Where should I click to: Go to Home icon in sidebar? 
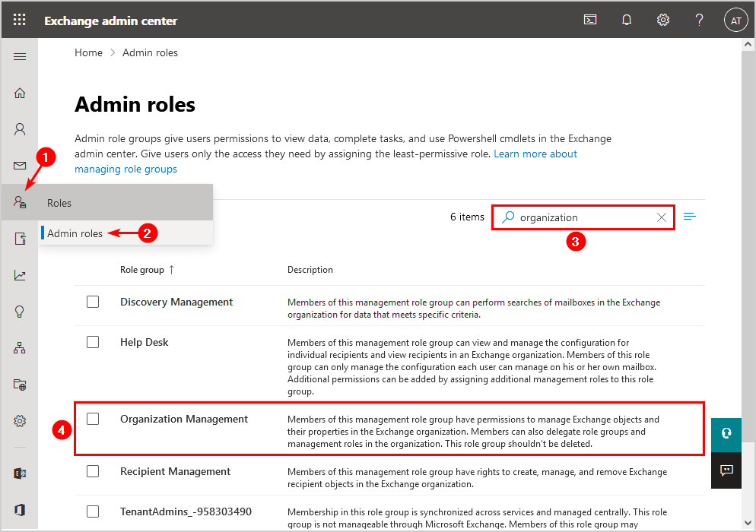[20, 93]
